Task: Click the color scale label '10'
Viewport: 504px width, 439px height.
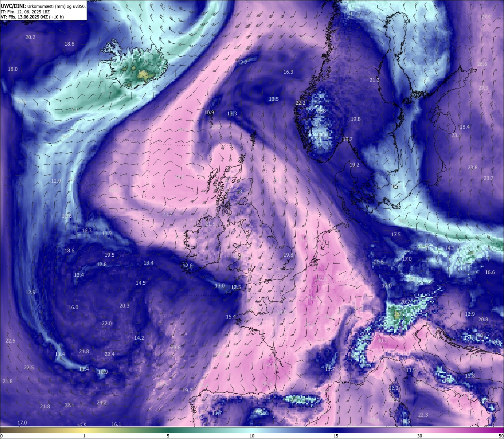Action: click(x=252, y=436)
